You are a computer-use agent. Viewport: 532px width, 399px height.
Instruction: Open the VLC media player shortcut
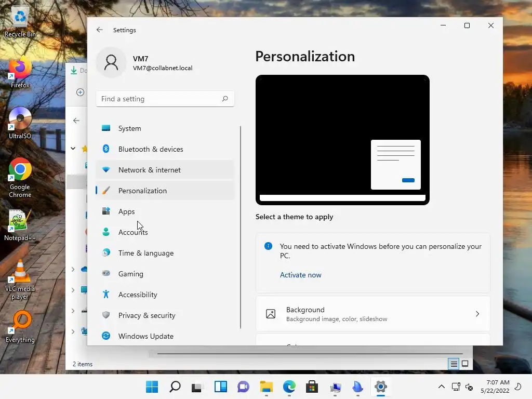(x=20, y=280)
